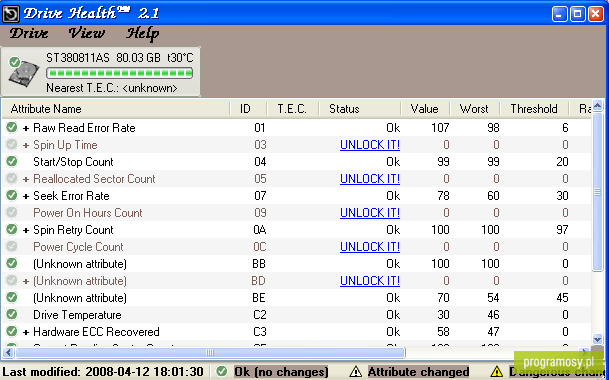Click value 107 in Raw Read Error Rate row
Screen dimensions: 609x380
(440, 128)
